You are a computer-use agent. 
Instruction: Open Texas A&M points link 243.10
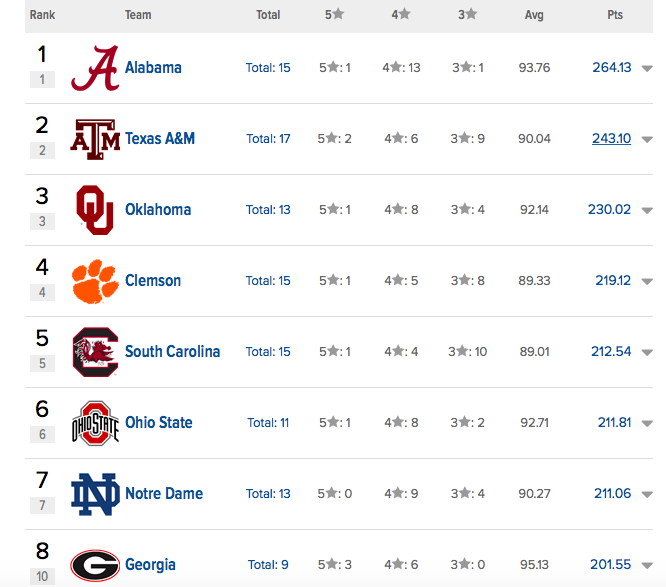point(611,139)
